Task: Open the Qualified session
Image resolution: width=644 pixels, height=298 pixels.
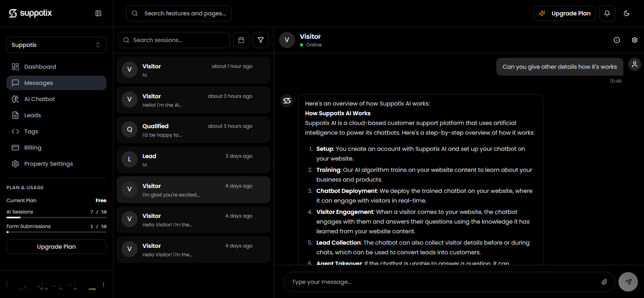Action: (x=193, y=130)
